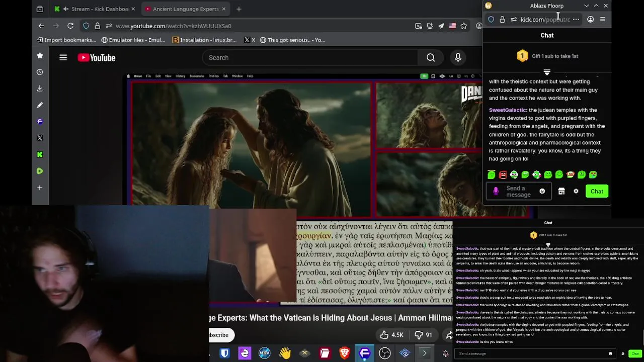This screenshot has height=362, width=644.
Task: Open the sidebar downloads panel
Action: 40,88
